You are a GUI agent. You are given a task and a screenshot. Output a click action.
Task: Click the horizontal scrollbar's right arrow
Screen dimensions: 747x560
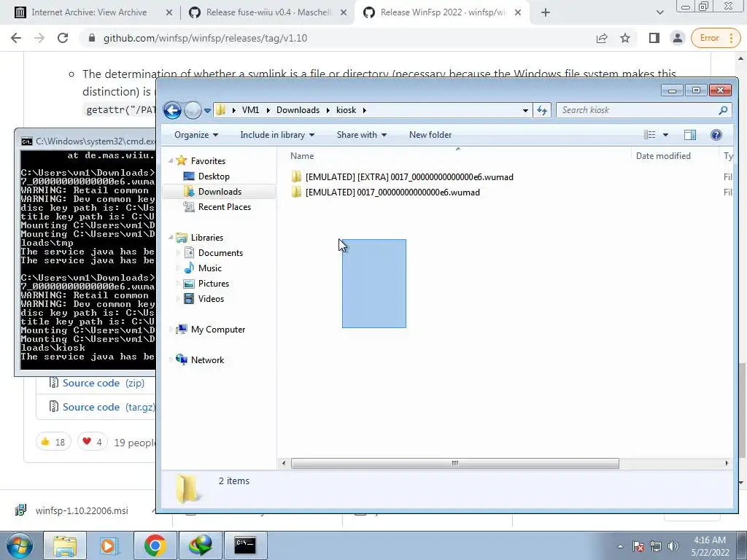pos(727,463)
